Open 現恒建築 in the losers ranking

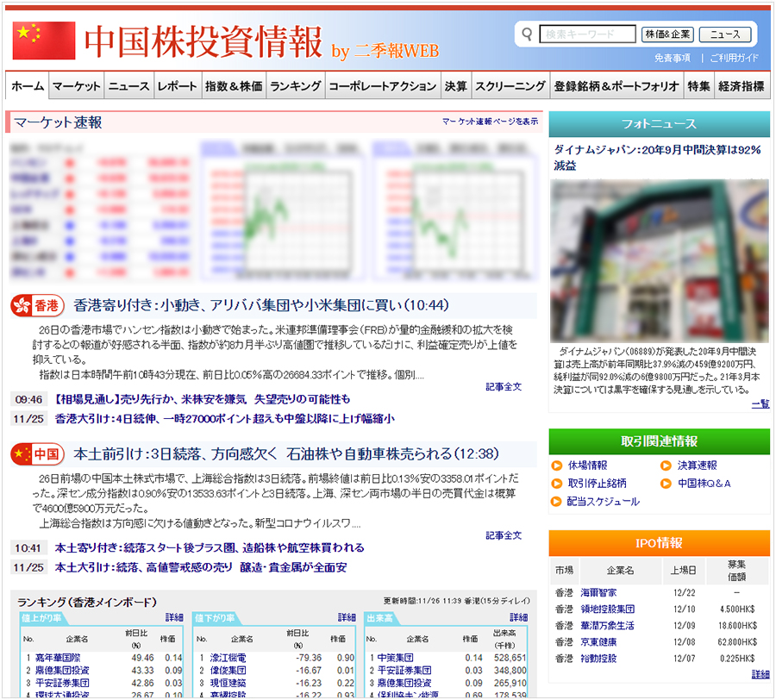coord(228,683)
